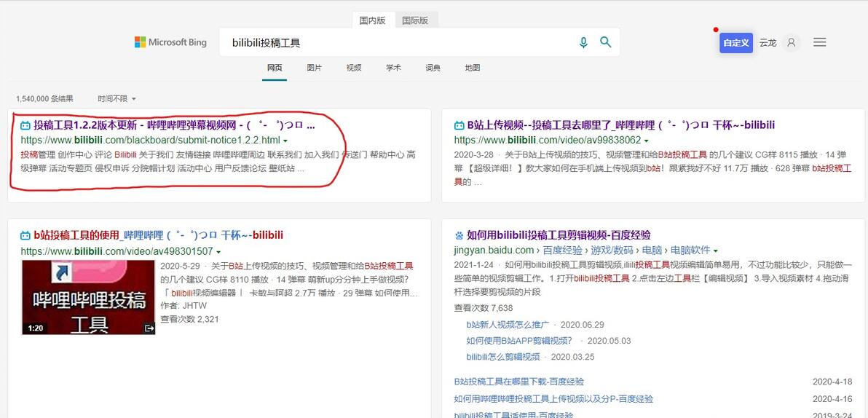Expand arrow after 电脑软件 breadcrumb
The width and height of the screenshot is (868, 418).
(716, 251)
